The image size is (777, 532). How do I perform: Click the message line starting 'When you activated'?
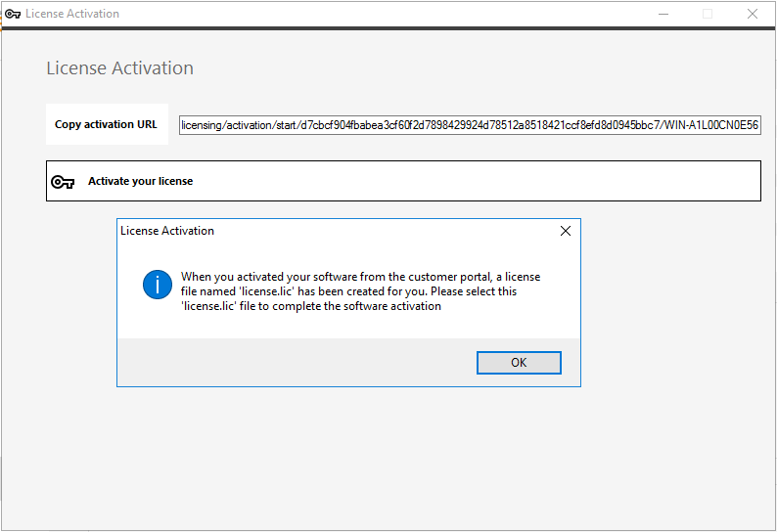(x=360, y=277)
